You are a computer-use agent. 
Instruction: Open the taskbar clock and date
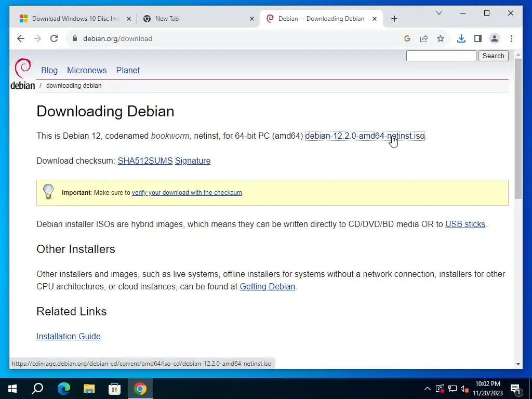[488, 389]
